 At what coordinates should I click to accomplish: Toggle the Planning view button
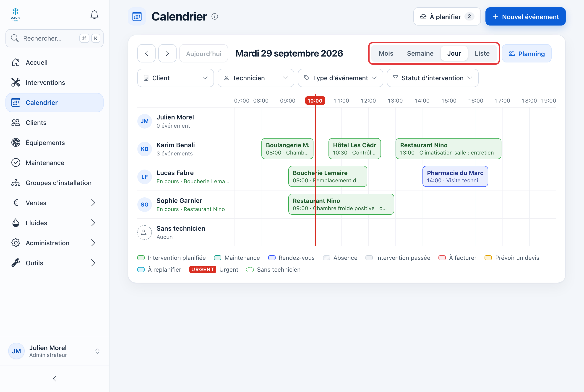[x=527, y=54]
